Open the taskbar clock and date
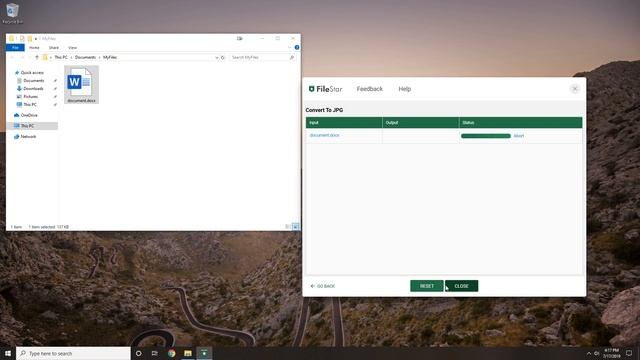This screenshot has width=640, height=360. (611, 353)
